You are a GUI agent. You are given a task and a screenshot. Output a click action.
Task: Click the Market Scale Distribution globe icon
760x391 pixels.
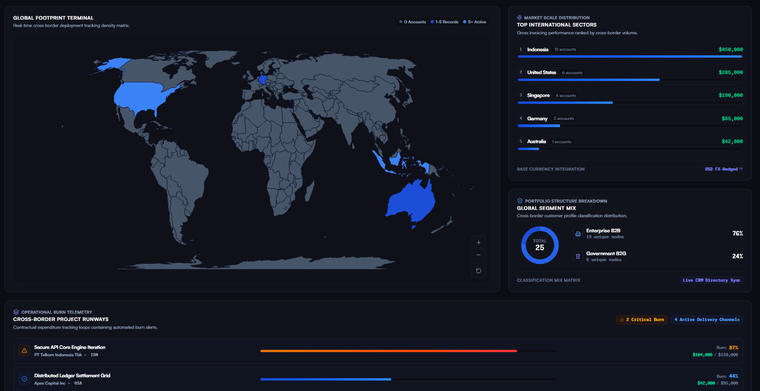click(520, 17)
